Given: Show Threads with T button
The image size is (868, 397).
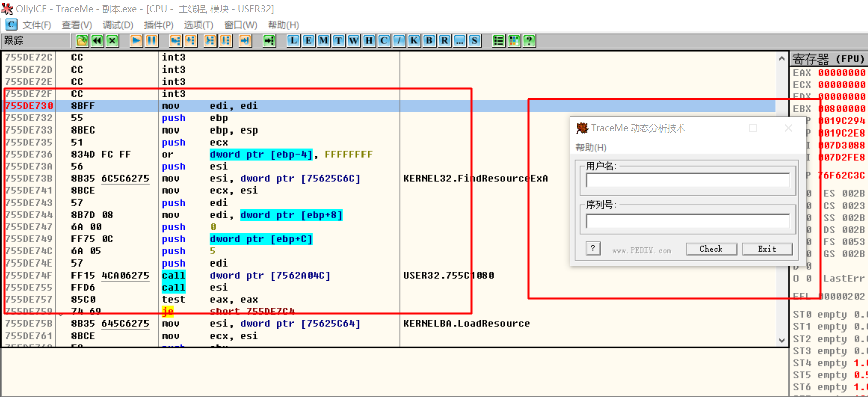Looking at the screenshot, I should (x=339, y=41).
